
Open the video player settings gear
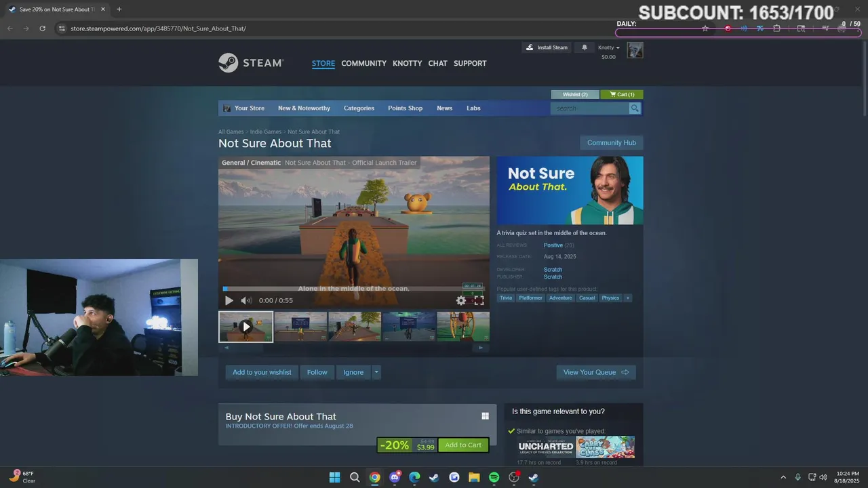pyautogui.click(x=461, y=300)
